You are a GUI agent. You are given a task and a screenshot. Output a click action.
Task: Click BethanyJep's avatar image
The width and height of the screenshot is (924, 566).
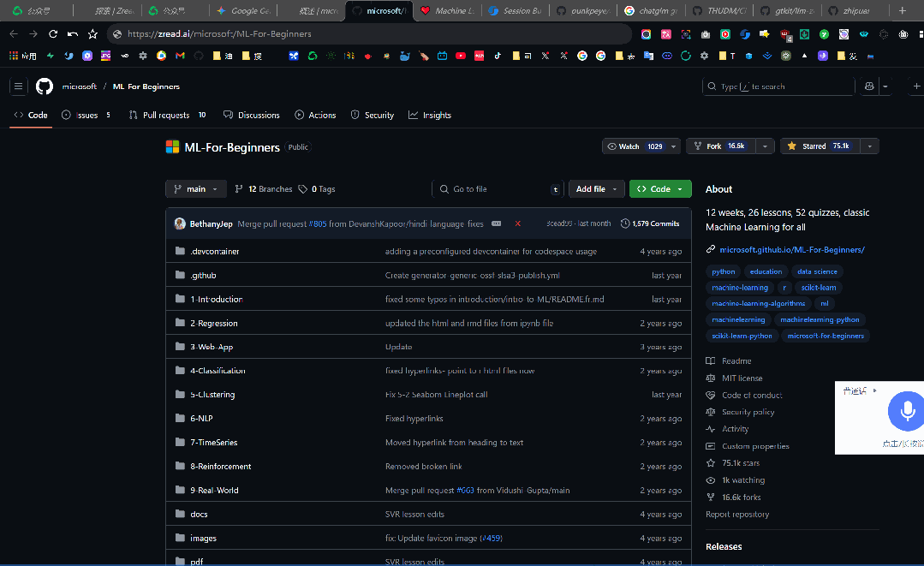pos(180,223)
